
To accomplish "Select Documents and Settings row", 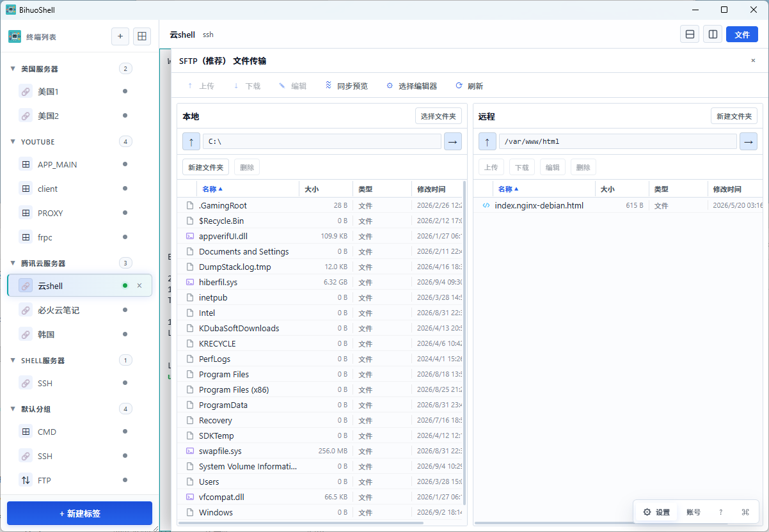I will (x=320, y=251).
